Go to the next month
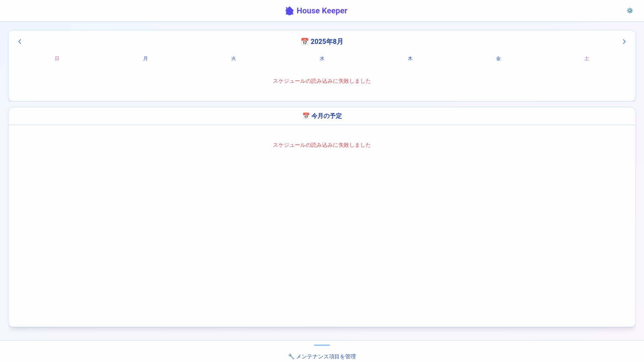Image resolution: width=644 pixels, height=362 pixels. pos(624,42)
